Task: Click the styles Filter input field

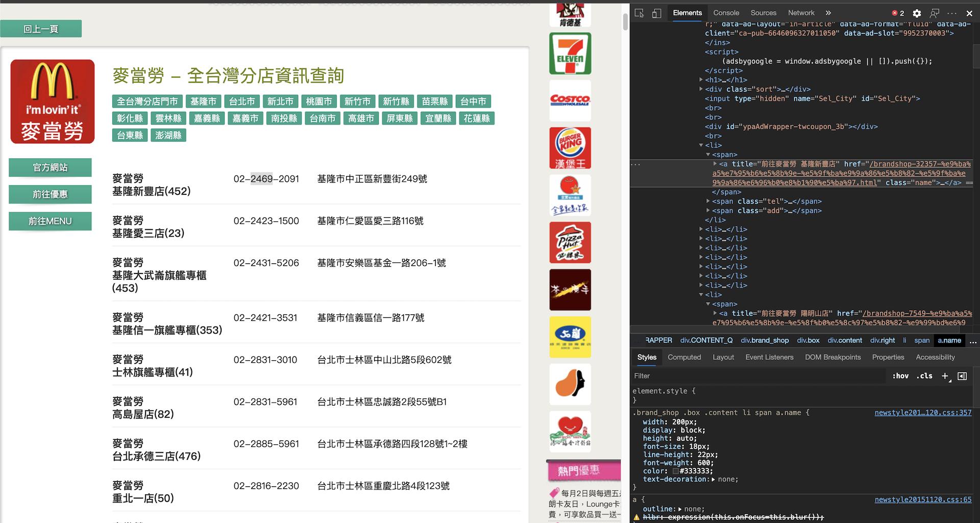Action: click(x=758, y=376)
